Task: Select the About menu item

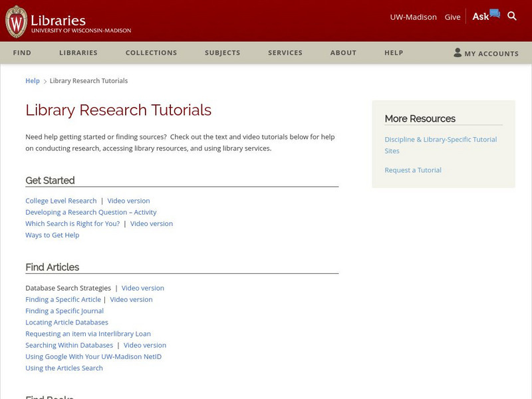Action: pos(343,53)
